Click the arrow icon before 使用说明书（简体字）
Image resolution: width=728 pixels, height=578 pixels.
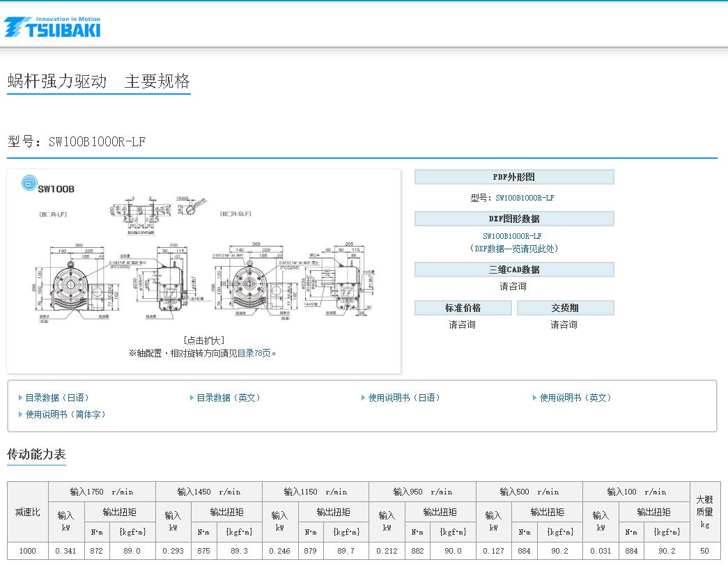pyautogui.click(x=19, y=414)
